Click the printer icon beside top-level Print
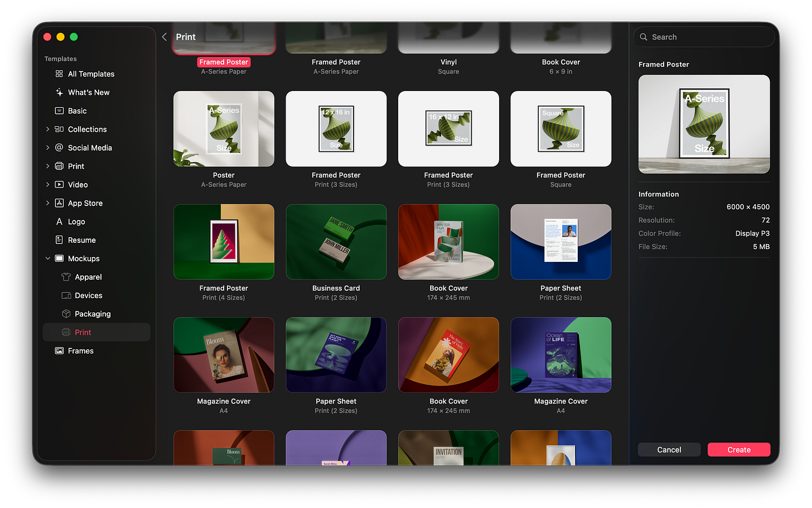Viewport: 812px width, 508px height. click(x=59, y=166)
